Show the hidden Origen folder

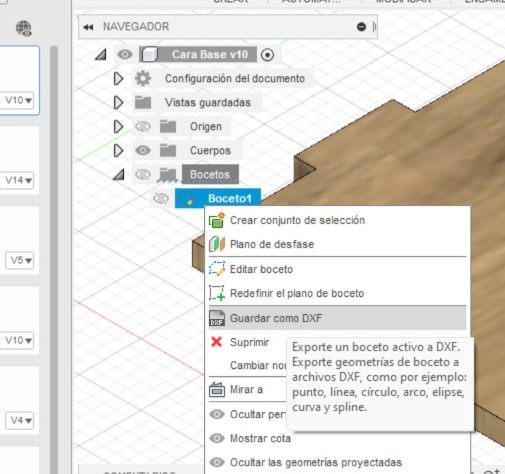click(x=143, y=126)
